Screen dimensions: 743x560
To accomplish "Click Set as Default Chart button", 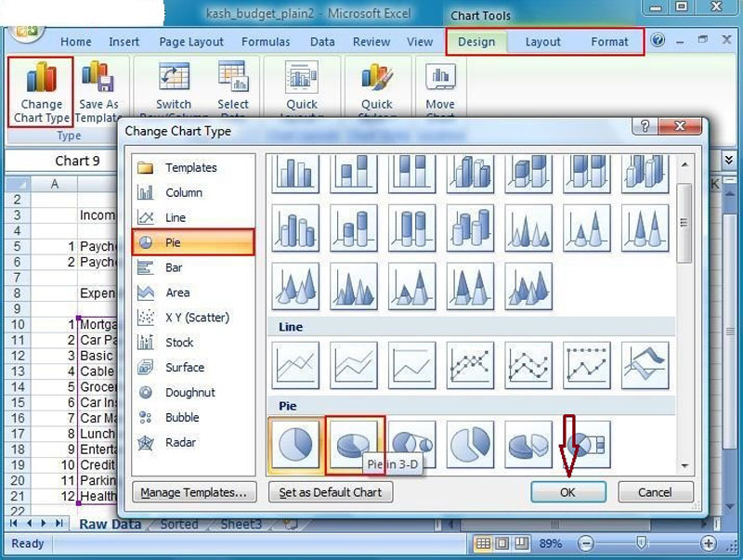I will pos(331,492).
